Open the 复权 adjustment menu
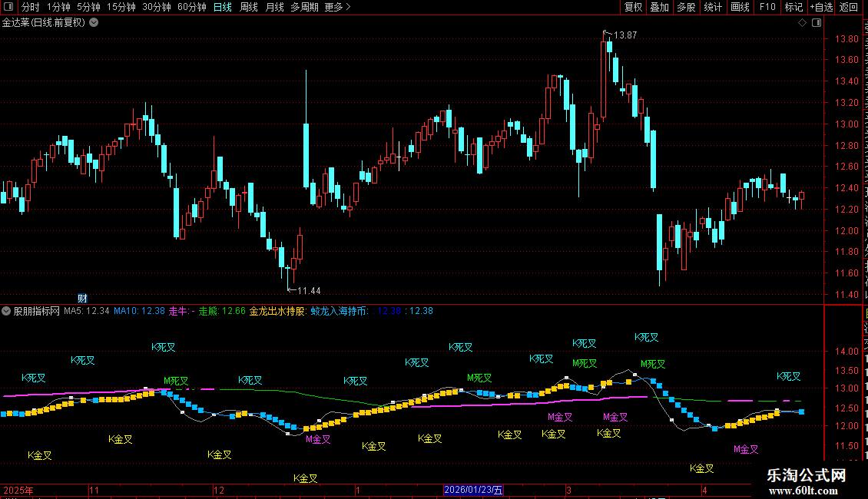This screenshot has width=868, height=499. 633,7
